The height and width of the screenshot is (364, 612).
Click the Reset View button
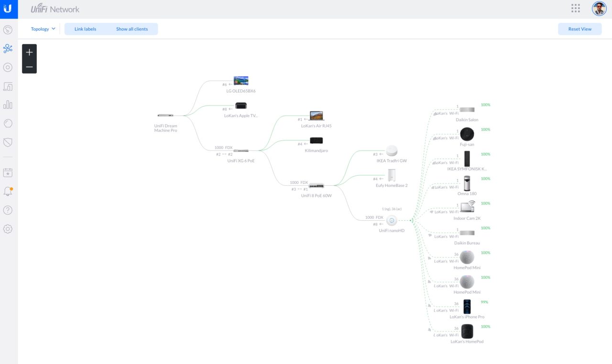[x=580, y=29]
